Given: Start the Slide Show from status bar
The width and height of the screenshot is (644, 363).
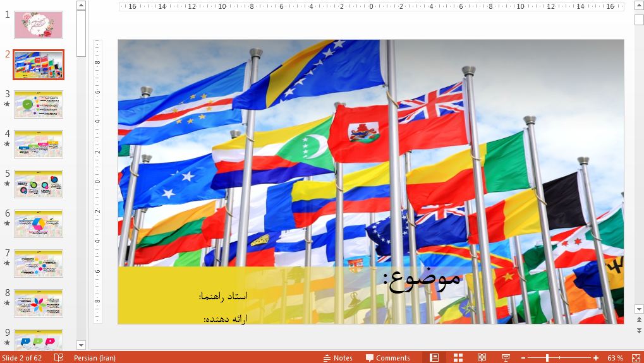Looking at the screenshot, I should [x=506, y=358].
